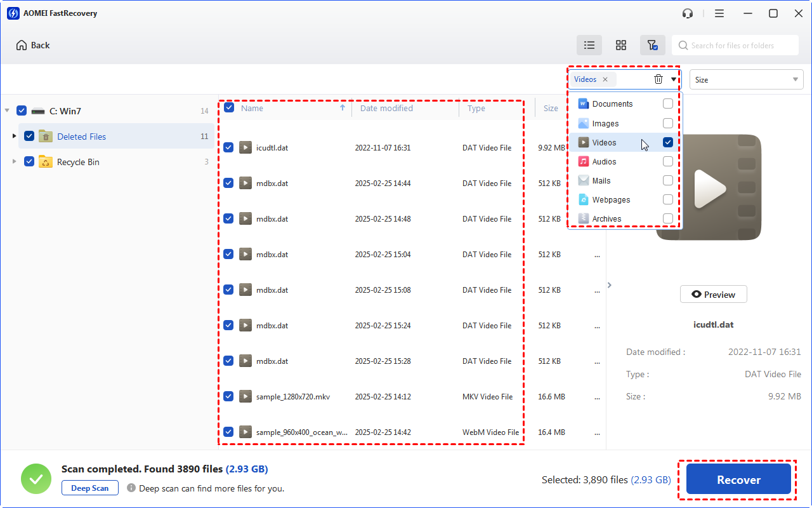The width and height of the screenshot is (812, 508).
Task: Expand the Deleted Files tree node
Action: 15,136
